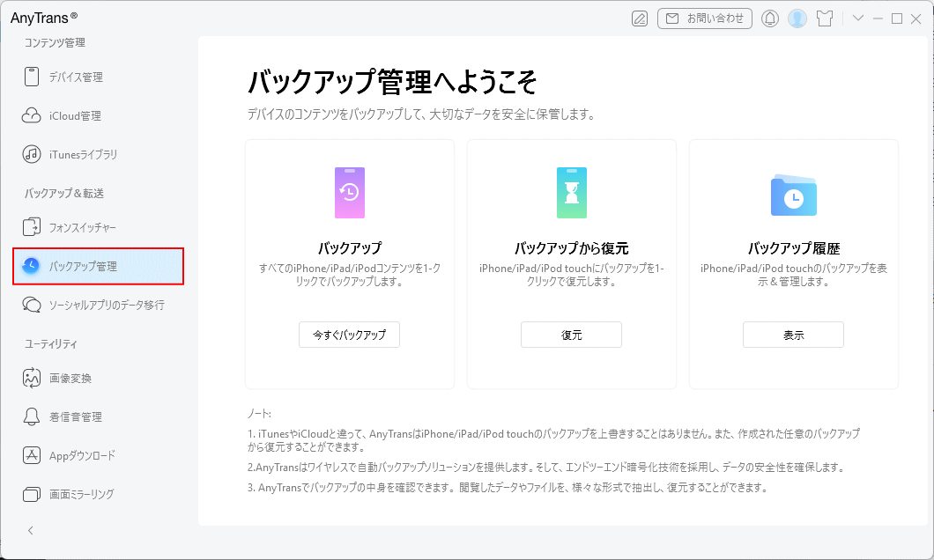The image size is (934, 560).
Task: Click the AnyTrans logo text
Action: 43,18
